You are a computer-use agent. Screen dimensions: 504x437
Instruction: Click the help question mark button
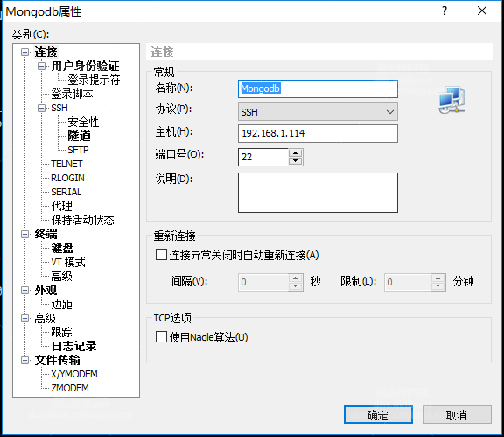point(444,11)
